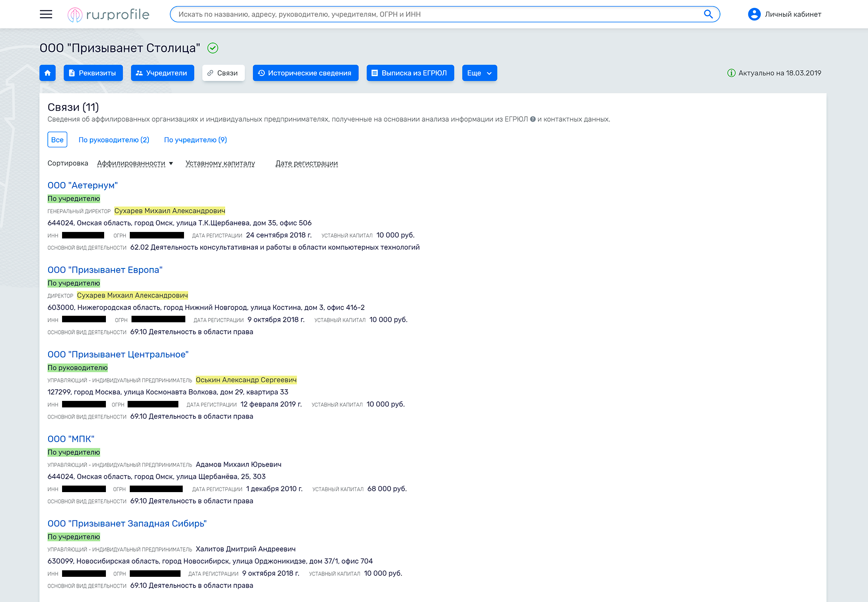The image size is (868, 602).
Task: Click Сухарев Михаил Александрович under Призыванет Европа
Action: pos(132,295)
